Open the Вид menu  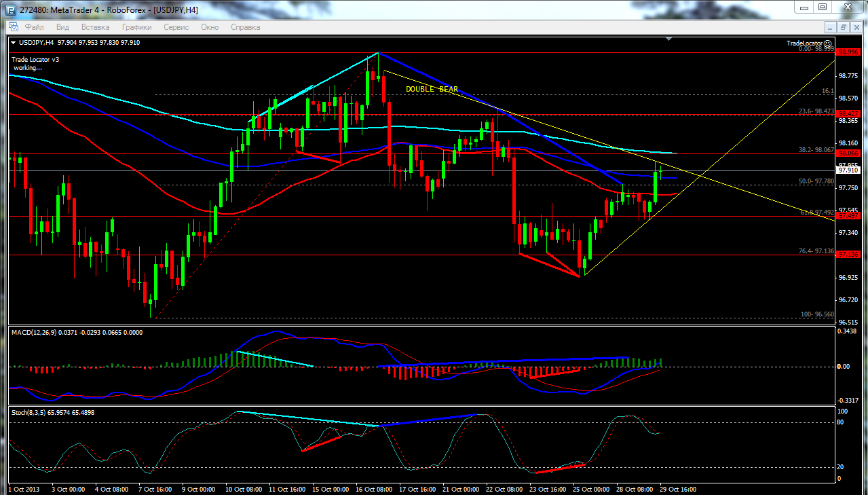[x=62, y=27]
